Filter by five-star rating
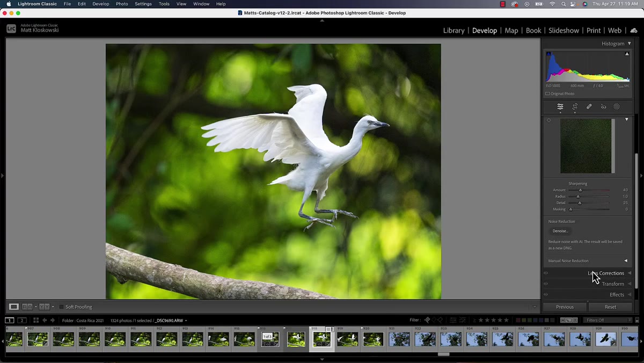Viewport: 644px width, 363px height. [x=507, y=320]
